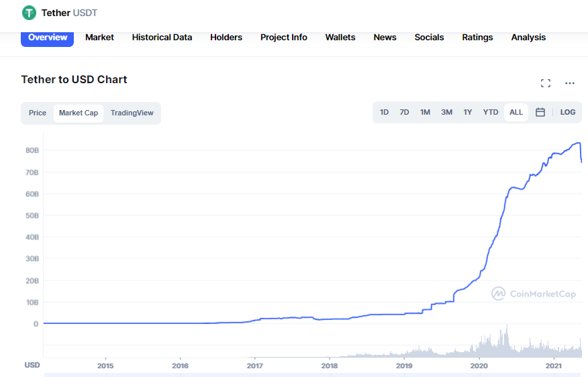Open the fullscreen chart icon
Image resolution: width=588 pixels, height=377 pixels.
[x=546, y=83]
